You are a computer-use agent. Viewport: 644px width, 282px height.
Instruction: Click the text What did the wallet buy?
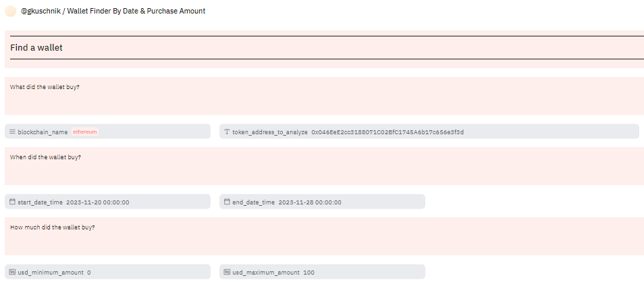45,87
